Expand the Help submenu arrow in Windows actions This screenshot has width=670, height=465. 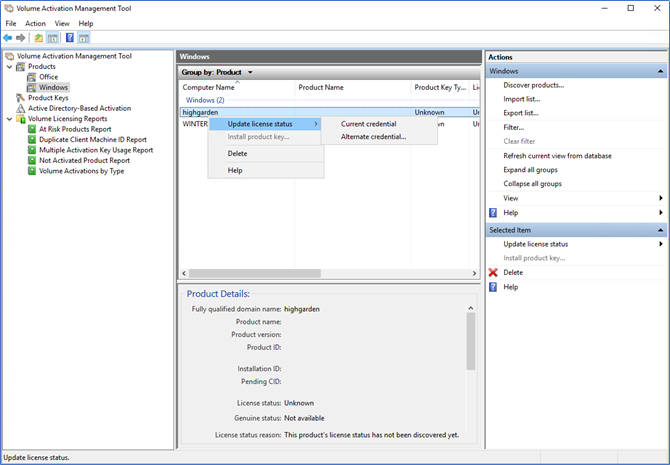661,212
